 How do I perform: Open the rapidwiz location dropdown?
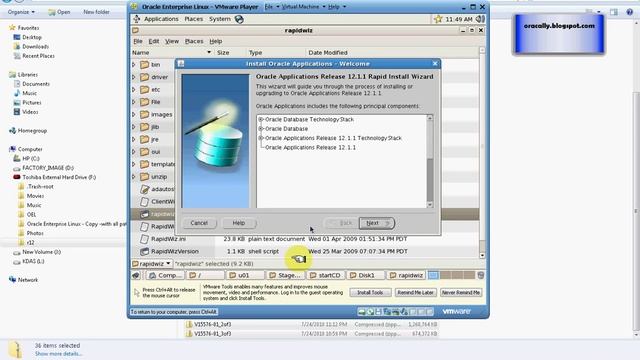click(152, 264)
